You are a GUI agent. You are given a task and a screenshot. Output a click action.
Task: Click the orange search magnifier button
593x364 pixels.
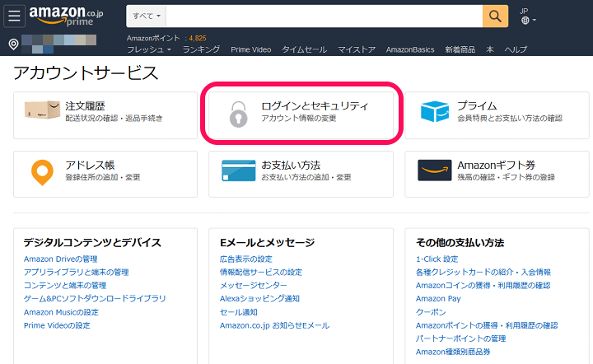click(x=495, y=16)
